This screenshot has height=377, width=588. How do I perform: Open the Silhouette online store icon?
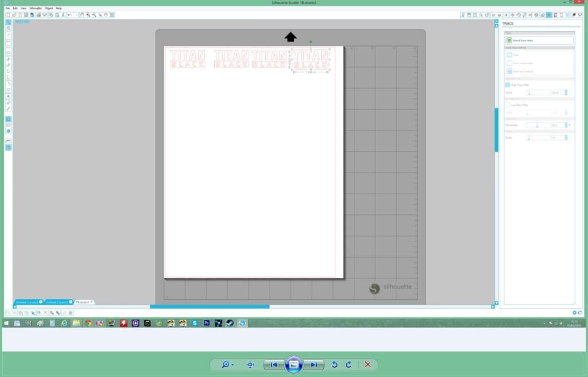coord(8,131)
